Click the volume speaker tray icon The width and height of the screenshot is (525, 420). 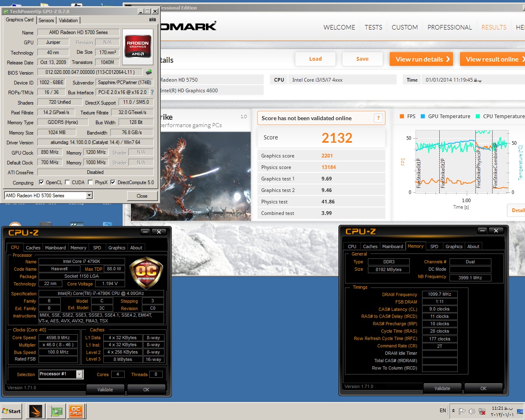click(x=472, y=411)
